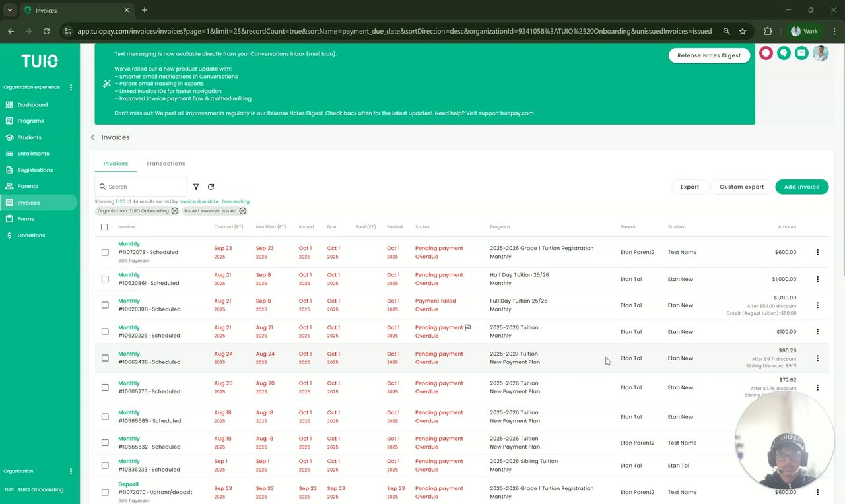Check the box for invoice #10620225
The height and width of the screenshot is (504, 845).
pyautogui.click(x=105, y=331)
